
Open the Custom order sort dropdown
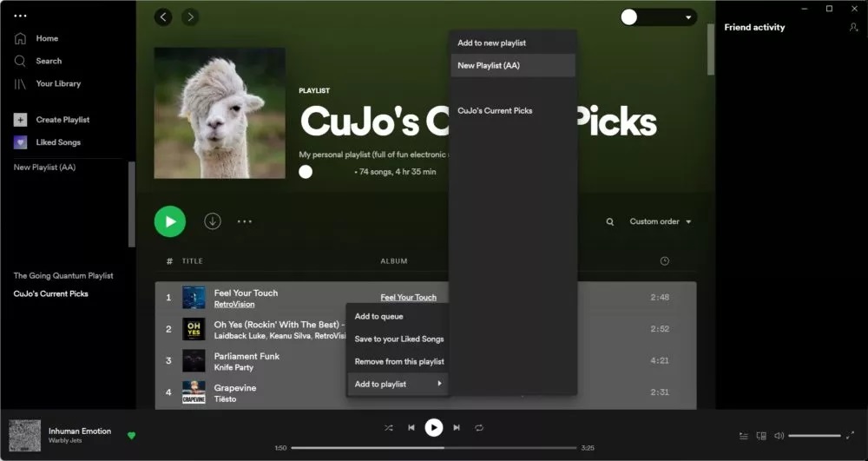tap(661, 222)
